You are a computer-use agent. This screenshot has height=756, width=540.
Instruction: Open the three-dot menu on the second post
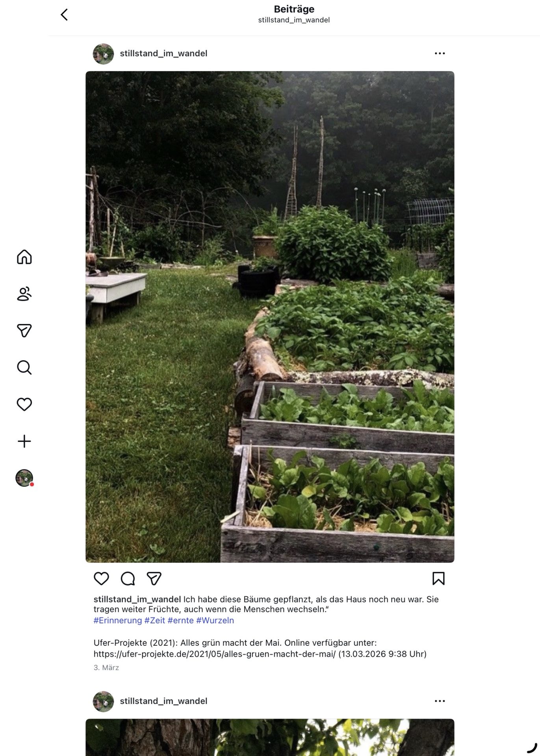[x=440, y=701]
